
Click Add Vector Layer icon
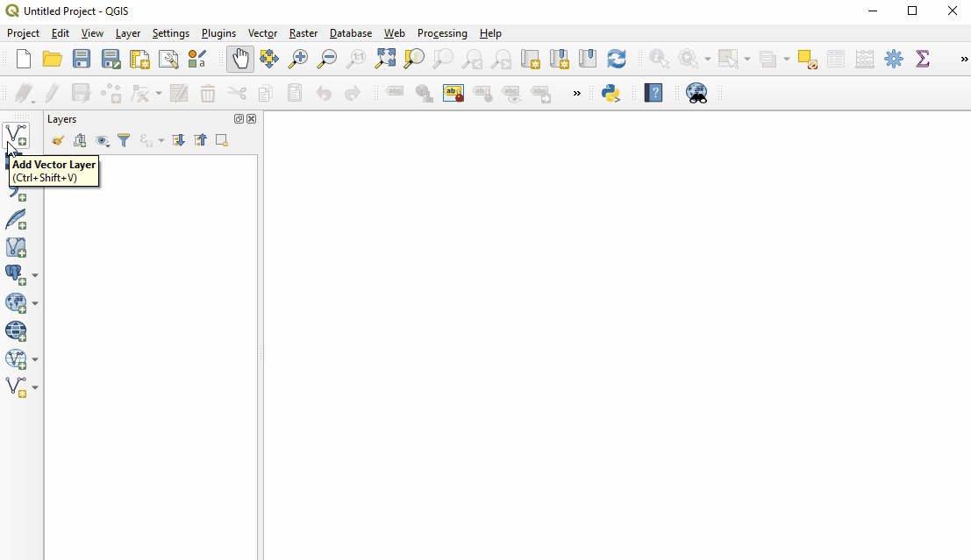pyautogui.click(x=16, y=135)
